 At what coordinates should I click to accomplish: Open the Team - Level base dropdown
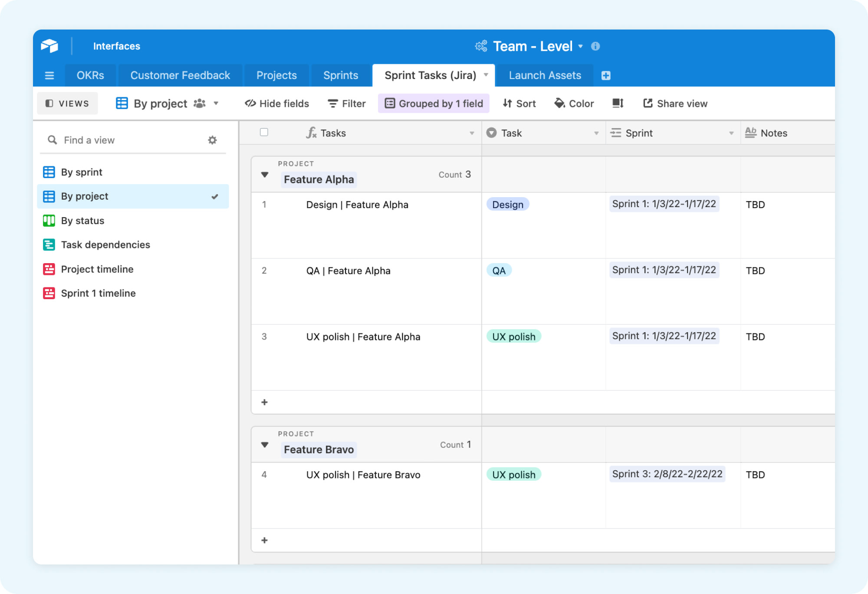(x=581, y=46)
